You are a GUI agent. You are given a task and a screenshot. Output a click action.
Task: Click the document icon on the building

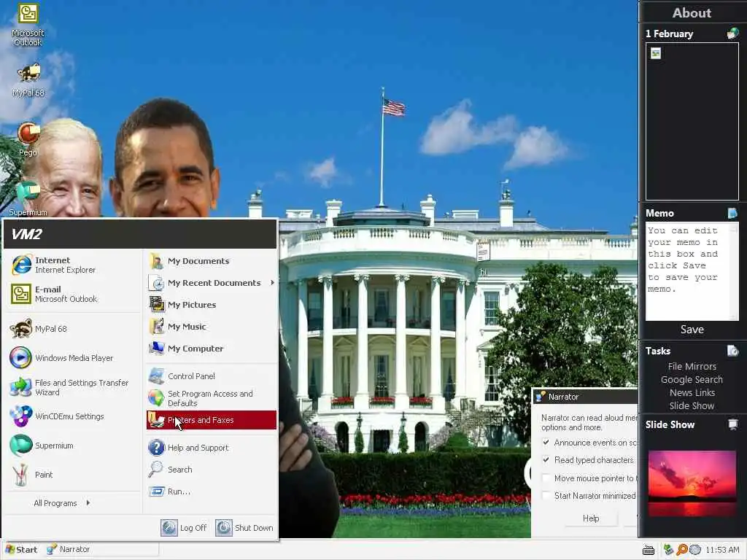[483, 251]
